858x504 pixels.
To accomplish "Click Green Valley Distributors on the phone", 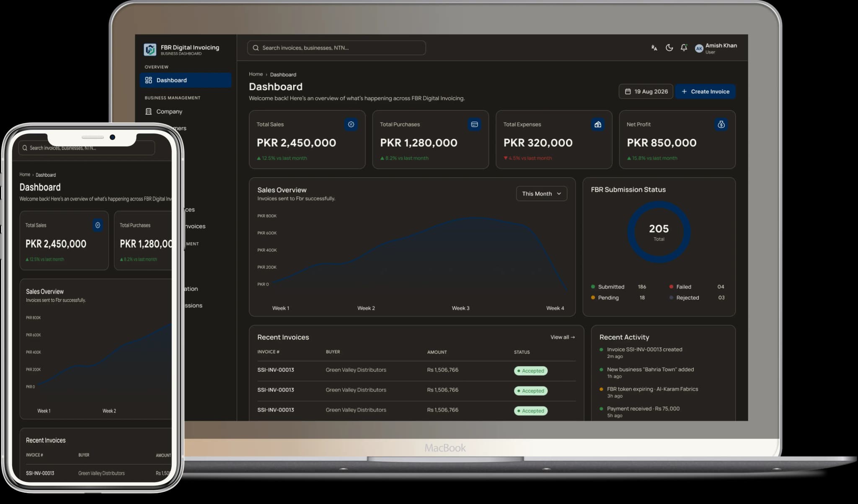I will click(x=101, y=473).
